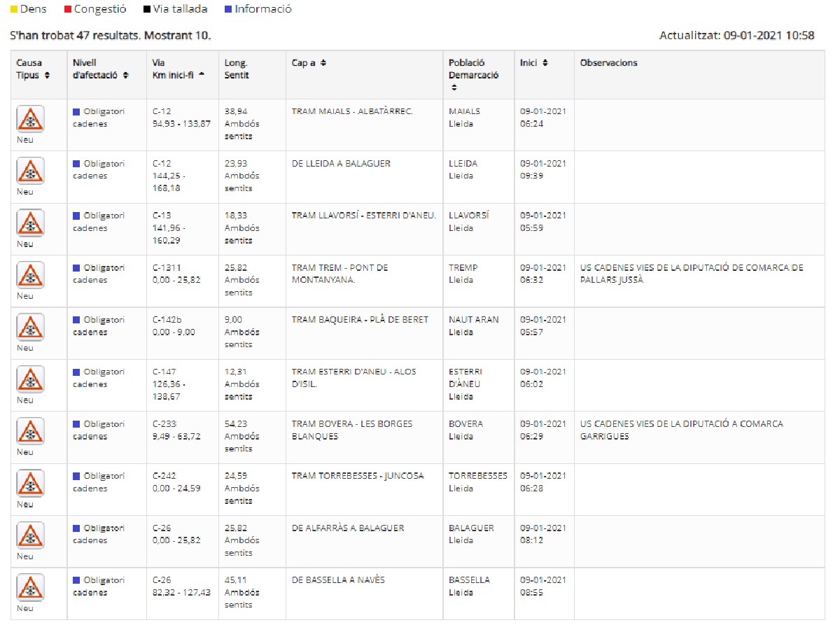Click the red Congestió legend square
The width and height of the screenshot is (840, 639).
(x=67, y=10)
